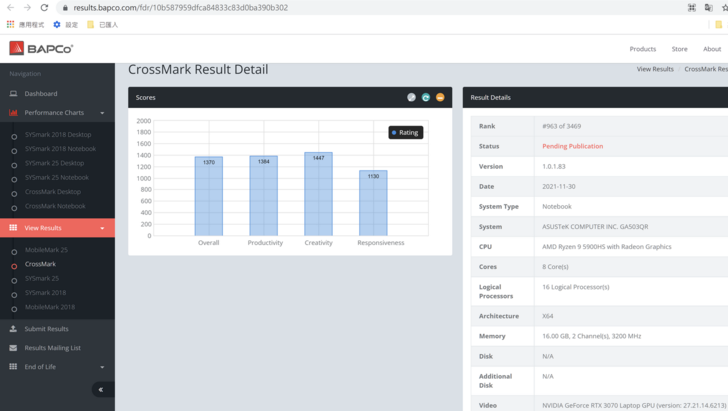Click the Productivity score bar 1384

coord(264,196)
